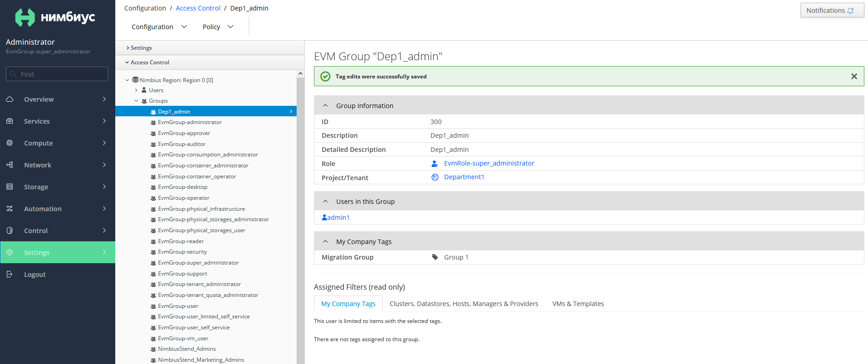Click the group icon beside EvmGroup-security

(x=153, y=252)
